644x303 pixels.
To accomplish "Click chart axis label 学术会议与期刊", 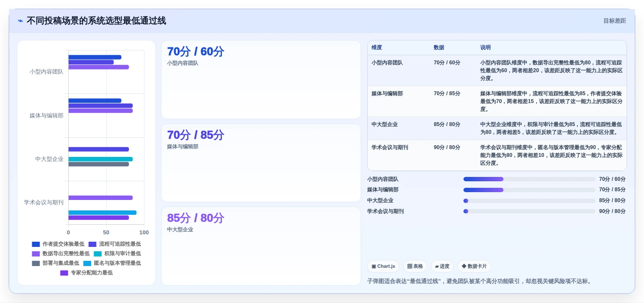I will [x=44, y=203].
